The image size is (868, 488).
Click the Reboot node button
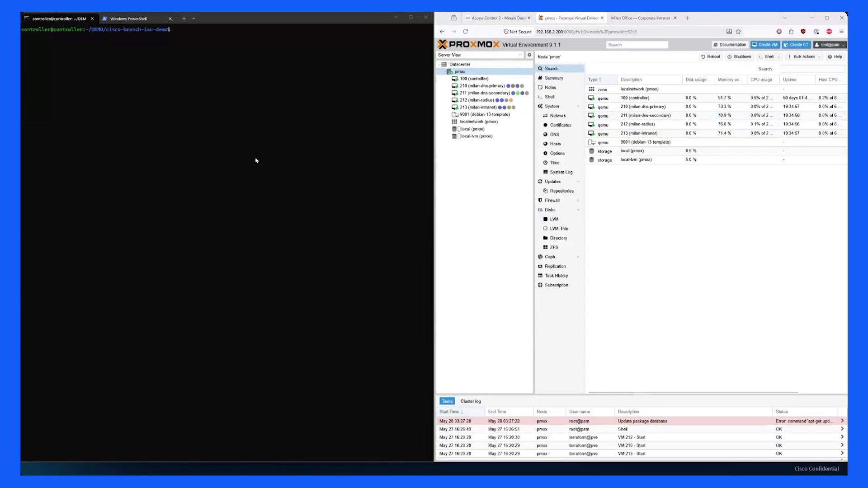711,57
